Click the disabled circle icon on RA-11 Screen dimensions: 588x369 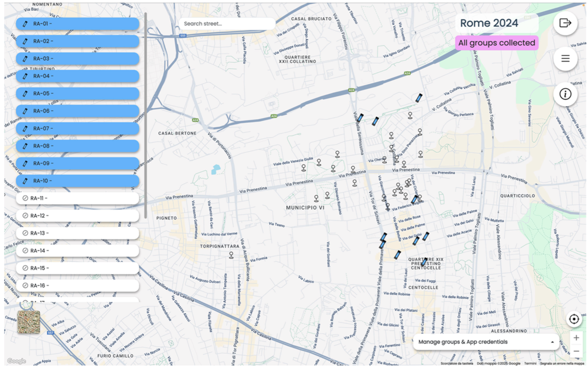tap(25, 198)
